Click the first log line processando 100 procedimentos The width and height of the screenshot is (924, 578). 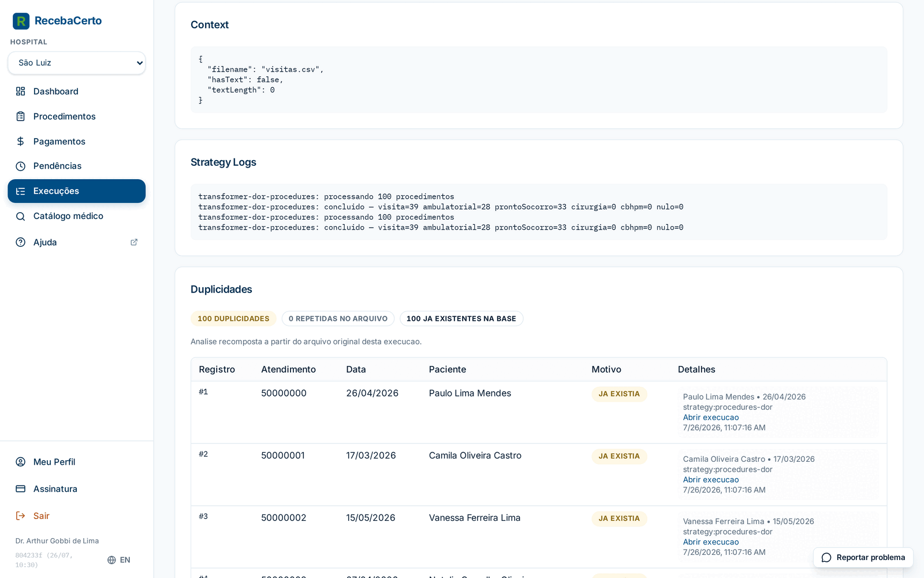tap(326, 197)
